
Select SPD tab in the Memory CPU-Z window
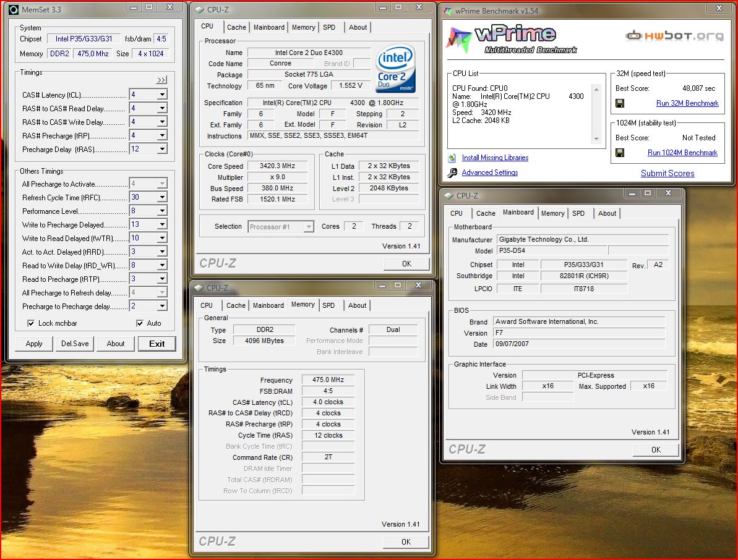tap(328, 305)
